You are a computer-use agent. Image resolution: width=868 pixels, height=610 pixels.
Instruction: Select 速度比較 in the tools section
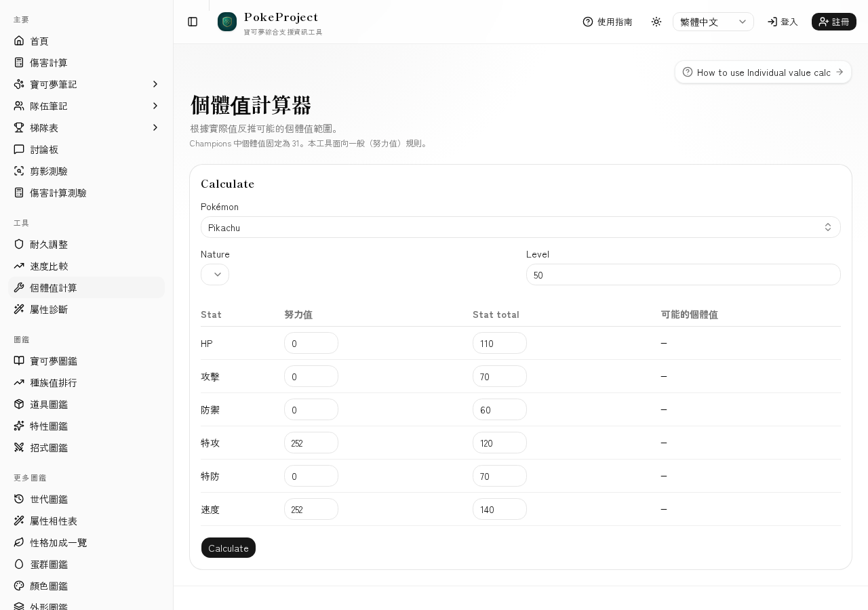click(87, 266)
